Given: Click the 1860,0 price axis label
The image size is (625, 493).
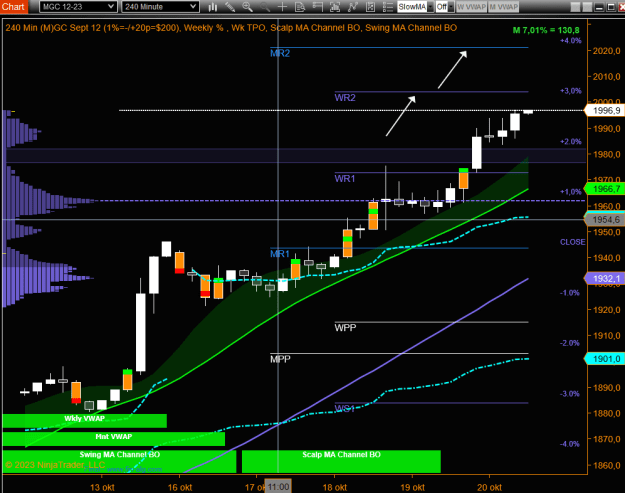Looking at the screenshot, I should point(606,465).
